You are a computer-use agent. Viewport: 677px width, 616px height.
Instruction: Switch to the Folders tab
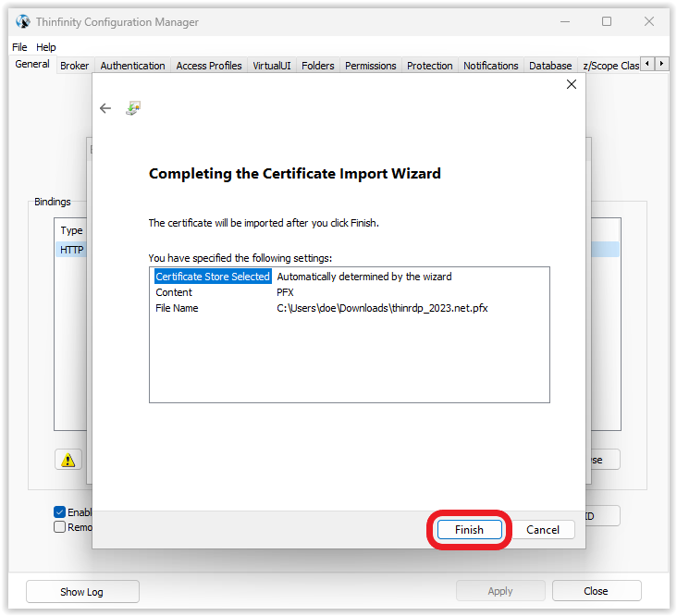pos(318,66)
